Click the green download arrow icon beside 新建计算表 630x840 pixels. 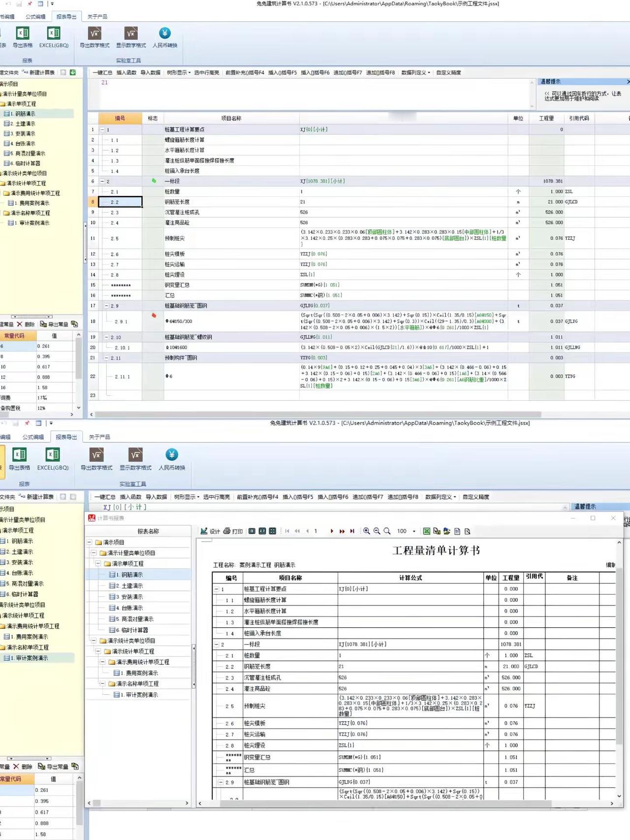(x=73, y=72)
